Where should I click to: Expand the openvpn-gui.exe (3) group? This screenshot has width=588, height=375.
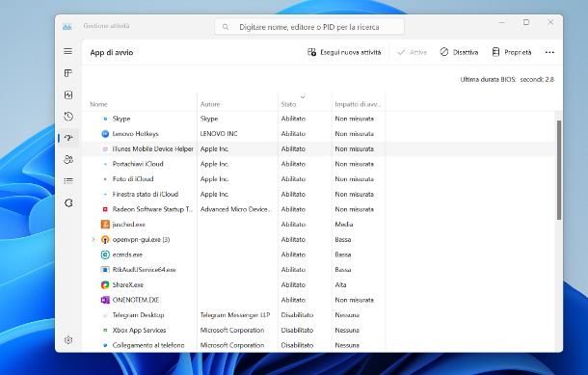click(94, 239)
